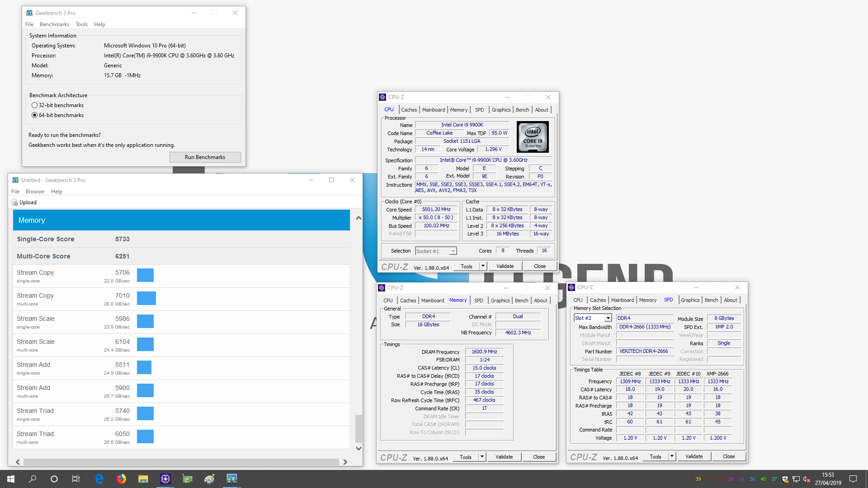Expand Tools dropdown arrow in CPU-Z CPU window
868x488 pixels.
(x=483, y=266)
